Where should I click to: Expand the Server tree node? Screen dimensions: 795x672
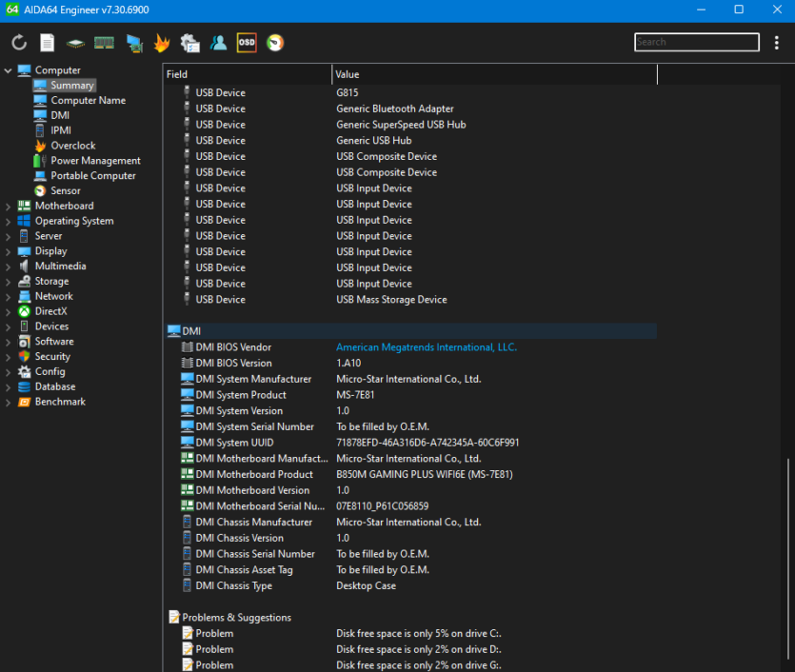point(8,236)
